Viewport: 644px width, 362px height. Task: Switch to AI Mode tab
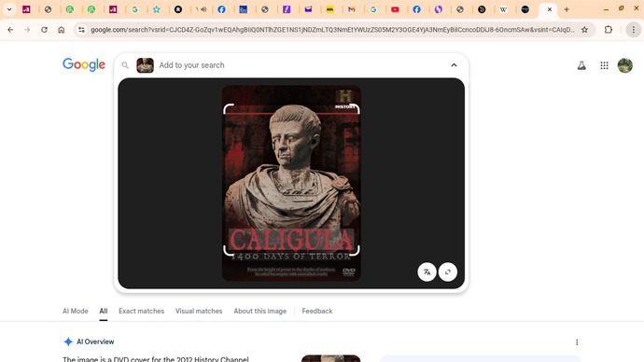coord(76,311)
